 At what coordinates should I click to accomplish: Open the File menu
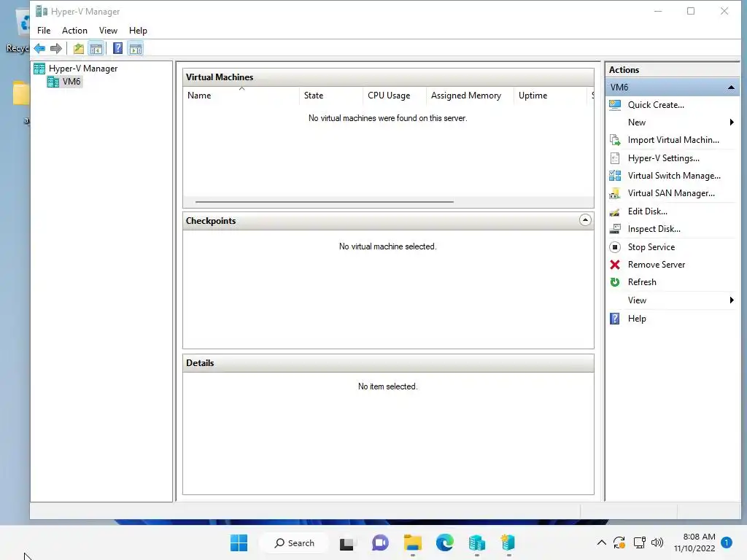pos(44,31)
